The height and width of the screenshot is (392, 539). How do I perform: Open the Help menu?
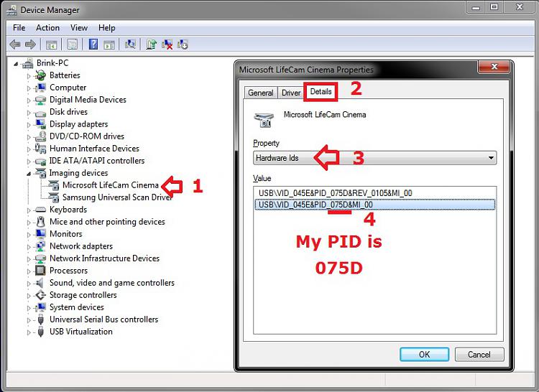(106, 28)
